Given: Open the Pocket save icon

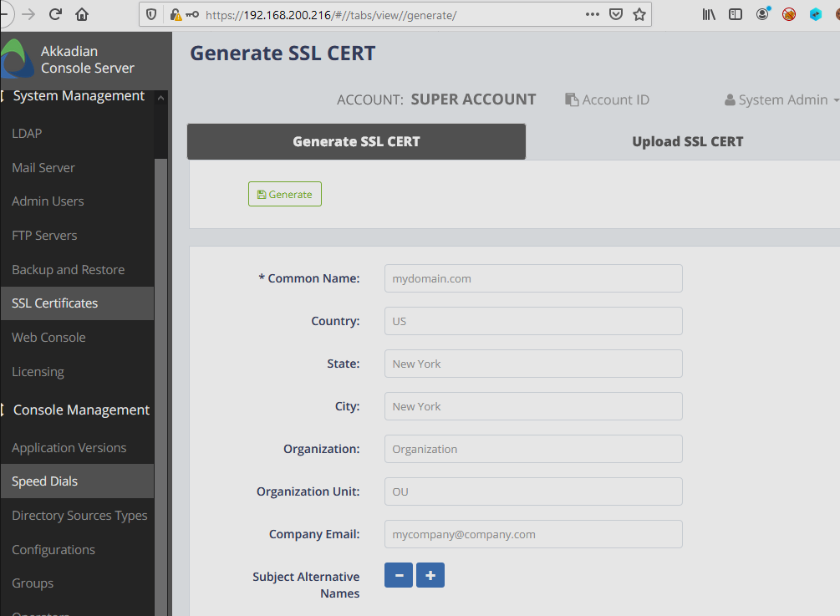Looking at the screenshot, I should coord(616,14).
